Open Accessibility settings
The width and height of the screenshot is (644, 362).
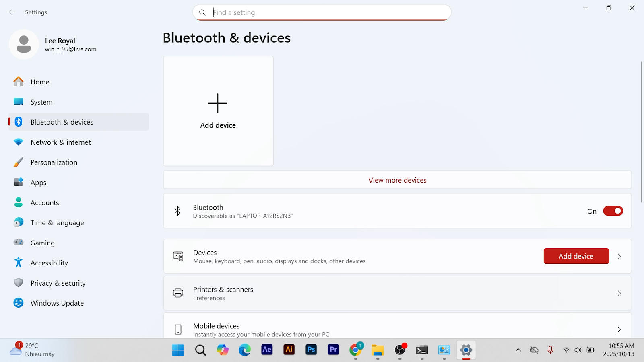click(79, 263)
